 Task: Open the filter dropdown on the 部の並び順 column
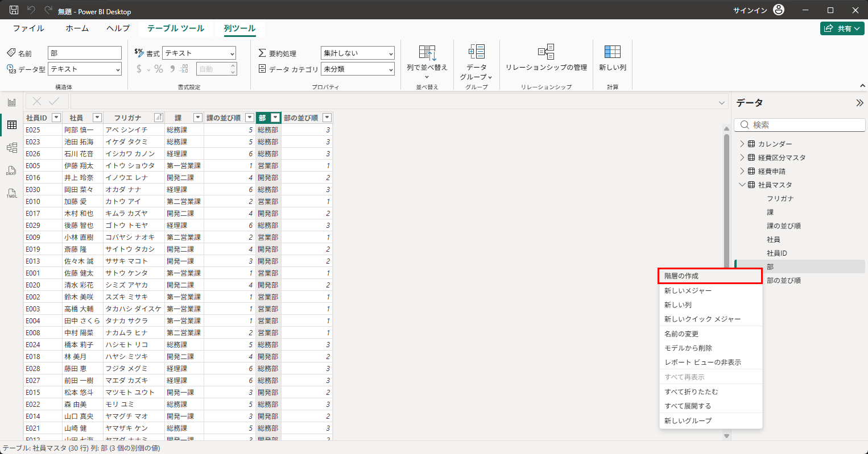pos(327,118)
